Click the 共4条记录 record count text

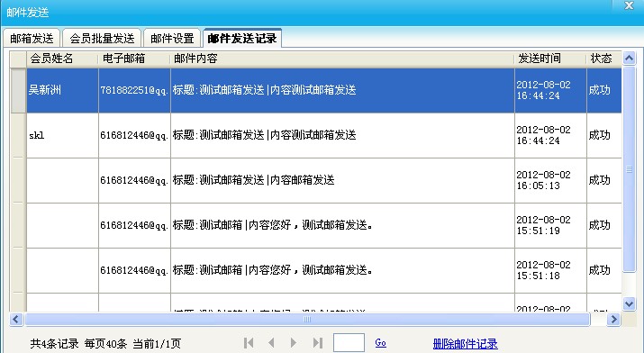pos(54,344)
